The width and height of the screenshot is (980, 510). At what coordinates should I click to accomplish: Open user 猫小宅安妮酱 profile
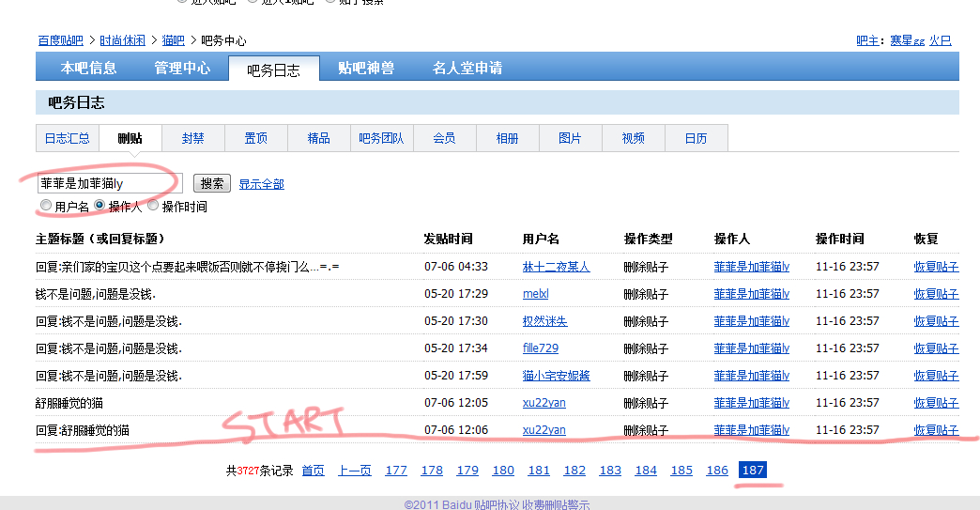point(557,376)
